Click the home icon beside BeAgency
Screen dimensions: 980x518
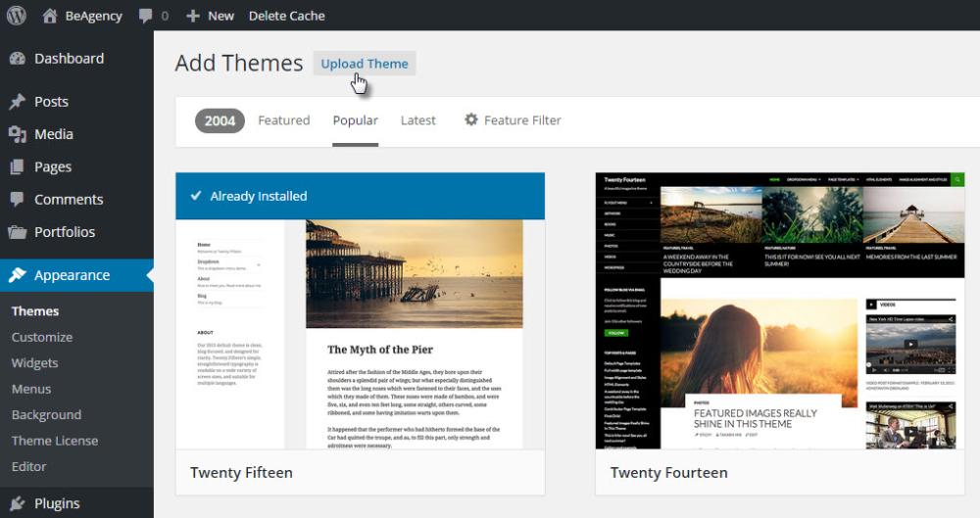click(x=49, y=16)
